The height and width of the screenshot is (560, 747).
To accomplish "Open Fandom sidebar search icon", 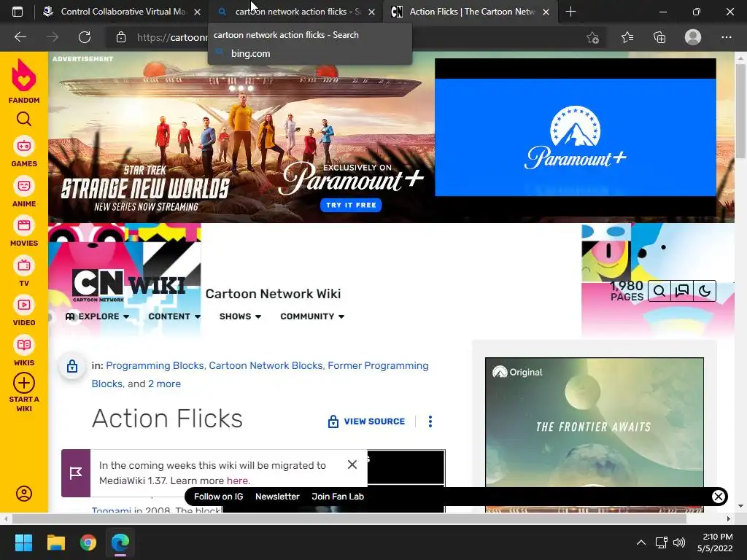I will [x=24, y=119].
